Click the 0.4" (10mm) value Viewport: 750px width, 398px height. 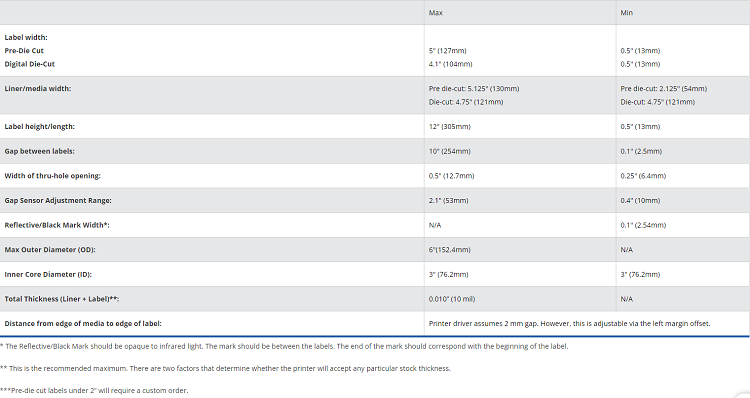(x=640, y=200)
